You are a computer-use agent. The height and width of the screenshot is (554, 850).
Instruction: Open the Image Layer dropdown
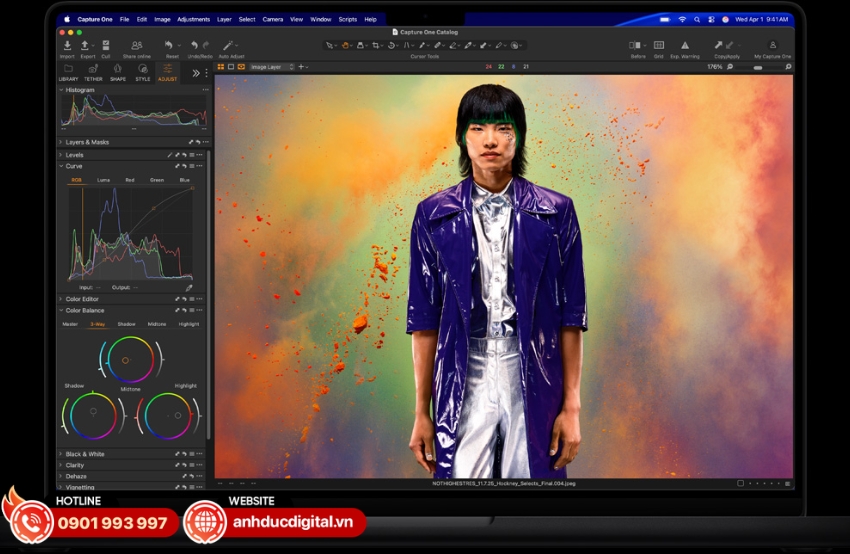[x=272, y=67]
